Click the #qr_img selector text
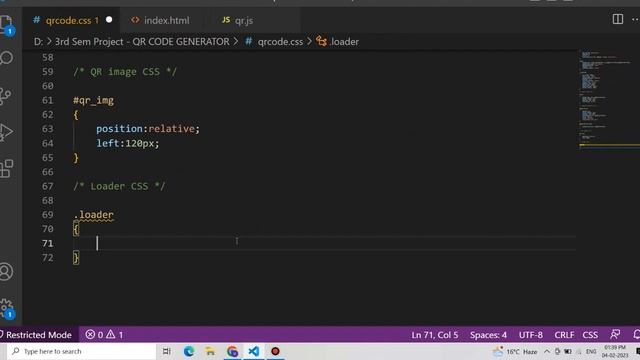640x360 pixels. (x=93, y=100)
